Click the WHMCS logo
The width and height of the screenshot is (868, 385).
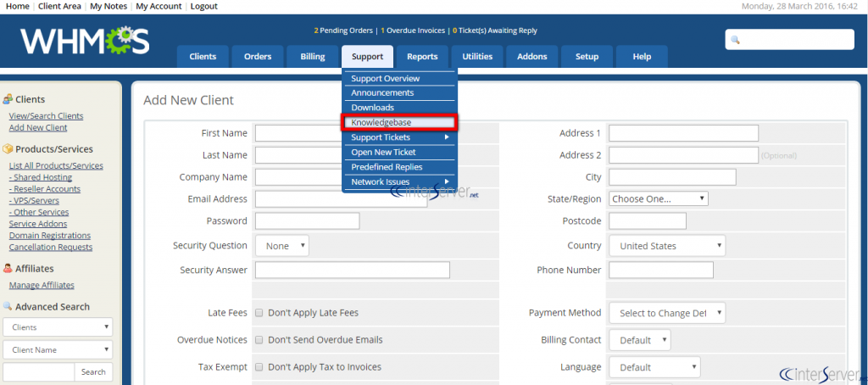point(85,41)
